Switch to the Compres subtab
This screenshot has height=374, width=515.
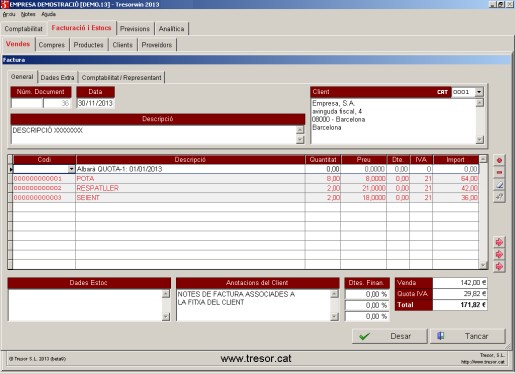[x=52, y=45]
